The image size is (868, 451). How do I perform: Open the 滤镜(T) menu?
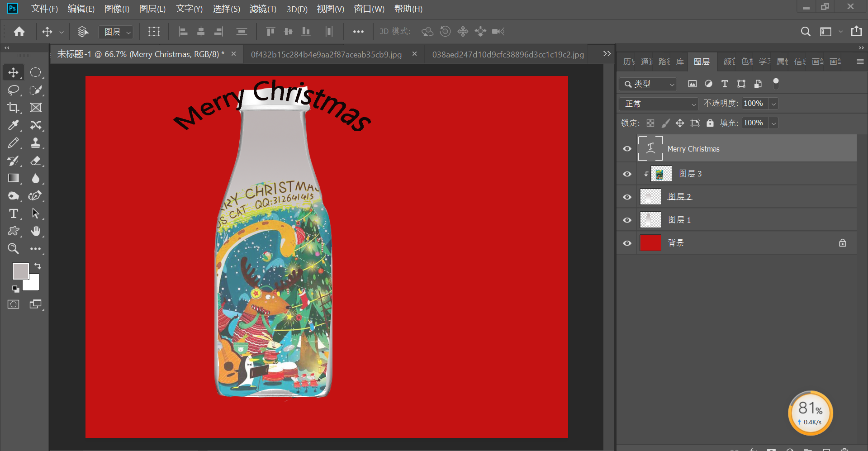263,9
